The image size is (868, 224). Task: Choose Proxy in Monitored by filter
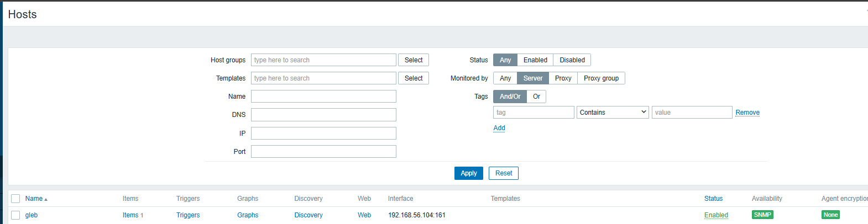563,78
